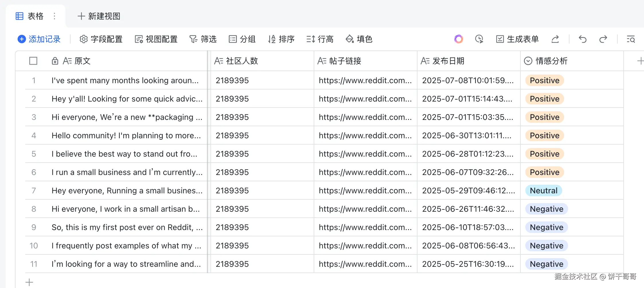Select the 情感分析 column header
This screenshot has height=288, width=644.
click(572, 61)
